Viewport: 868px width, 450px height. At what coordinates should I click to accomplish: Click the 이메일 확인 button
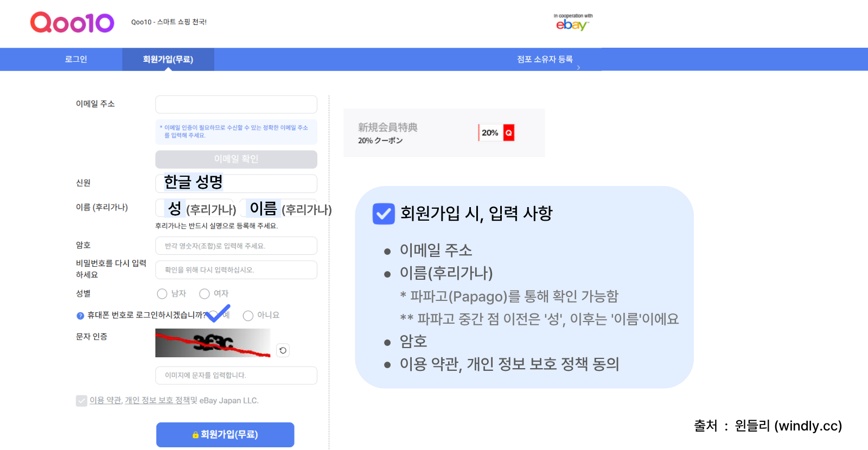coord(236,159)
